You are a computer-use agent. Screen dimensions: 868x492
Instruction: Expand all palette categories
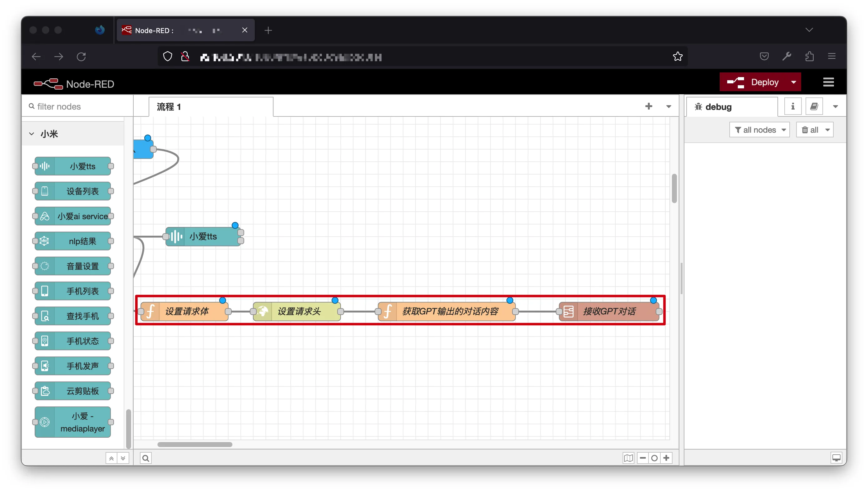(x=123, y=458)
